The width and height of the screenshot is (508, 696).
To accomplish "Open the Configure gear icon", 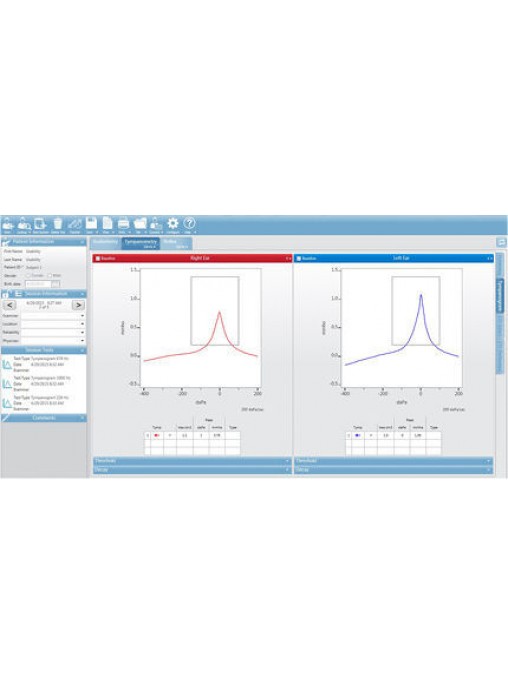I will click(x=173, y=223).
